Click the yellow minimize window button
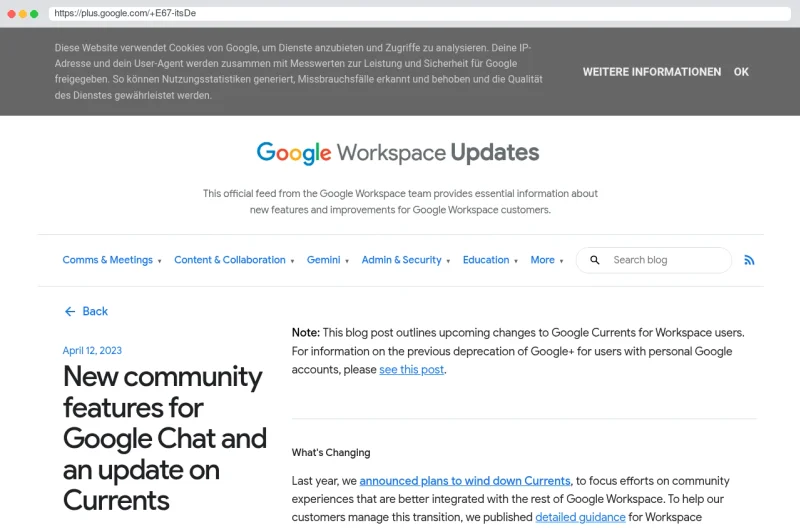The width and height of the screenshot is (800, 528). click(23, 14)
